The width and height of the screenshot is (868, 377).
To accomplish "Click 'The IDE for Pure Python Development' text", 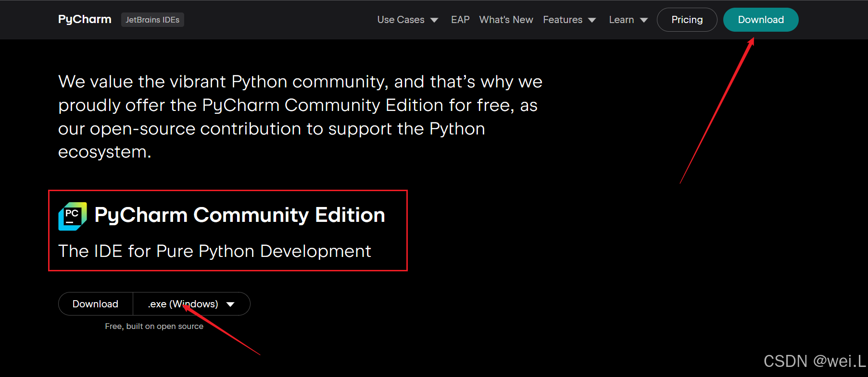I will 214,251.
